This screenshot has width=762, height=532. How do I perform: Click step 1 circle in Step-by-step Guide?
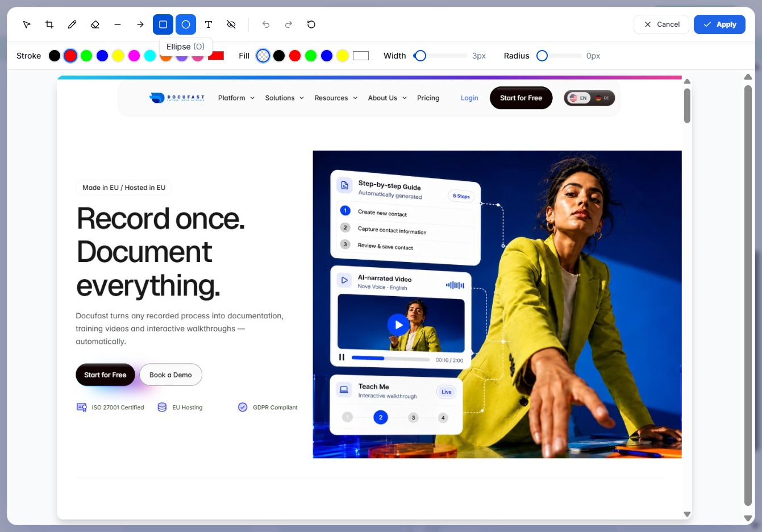pyautogui.click(x=345, y=210)
